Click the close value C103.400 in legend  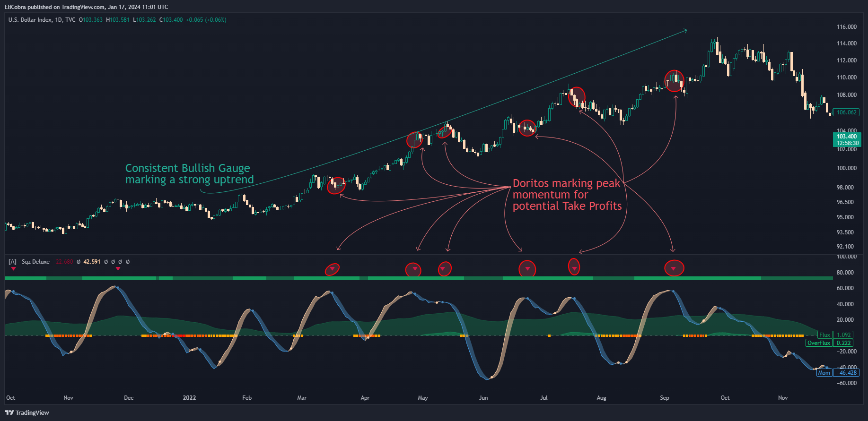pyautogui.click(x=171, y=20)
